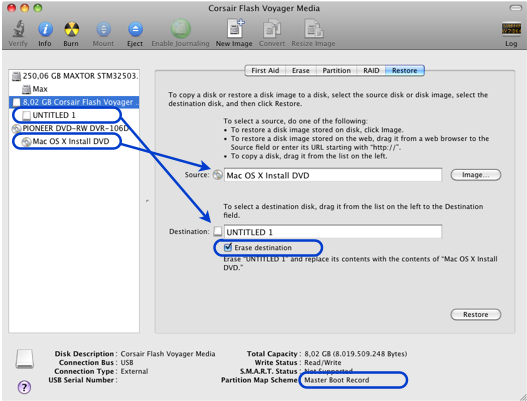Click the toolbar toggle pill button

[515, 8]
